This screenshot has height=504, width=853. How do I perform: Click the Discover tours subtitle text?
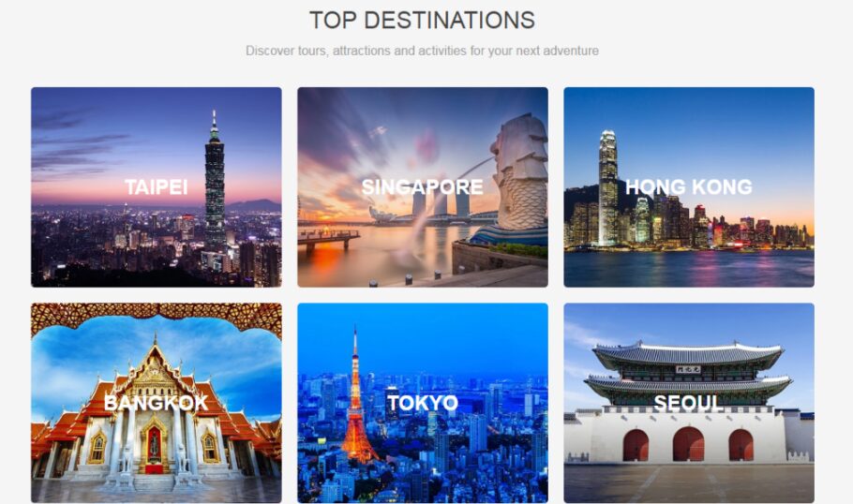click(422, 51)
